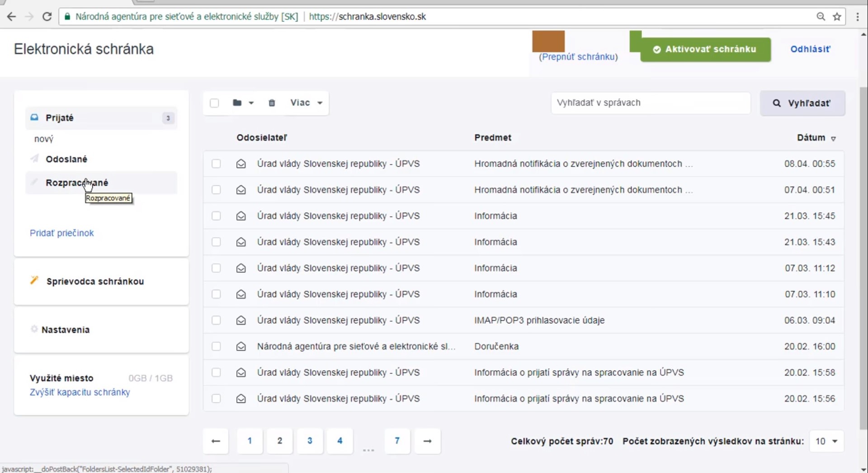Click the vertical page scrollbar

coord(863,258)
